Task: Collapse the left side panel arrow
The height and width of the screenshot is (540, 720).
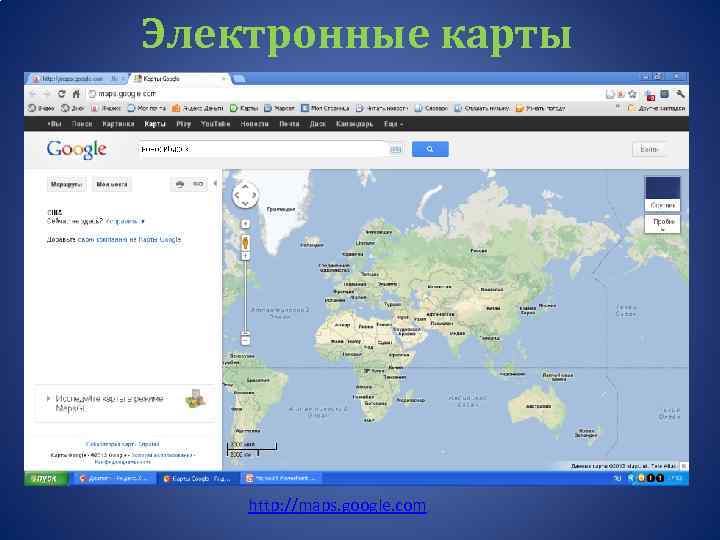Action: (215, 184)
